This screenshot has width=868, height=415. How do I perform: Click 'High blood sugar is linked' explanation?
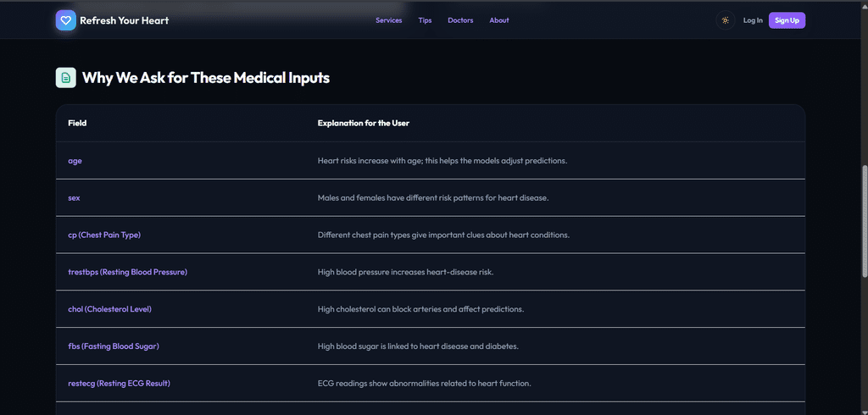[418, 346]
